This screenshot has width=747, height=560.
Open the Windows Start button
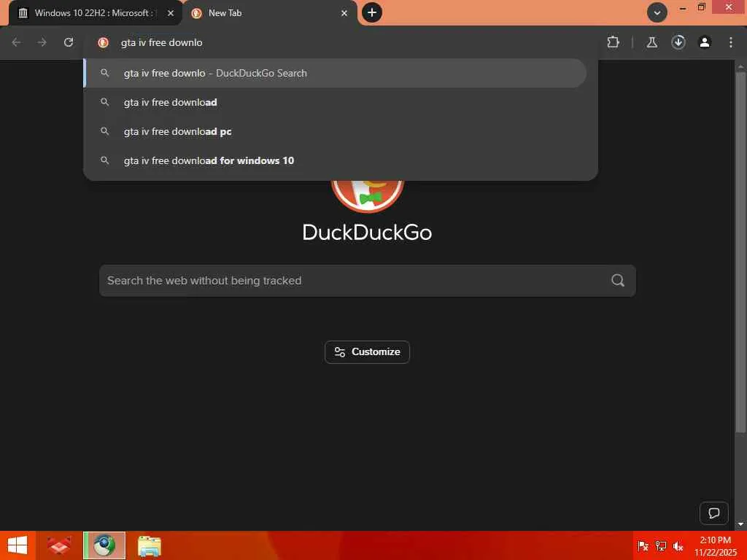tap(18, 545)
